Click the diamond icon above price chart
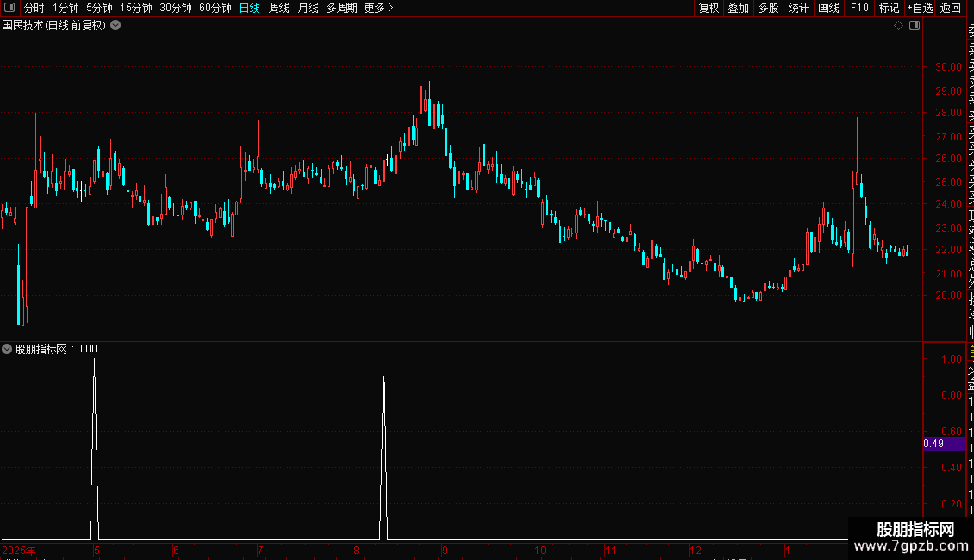974x560 pixels. point(898,26)
